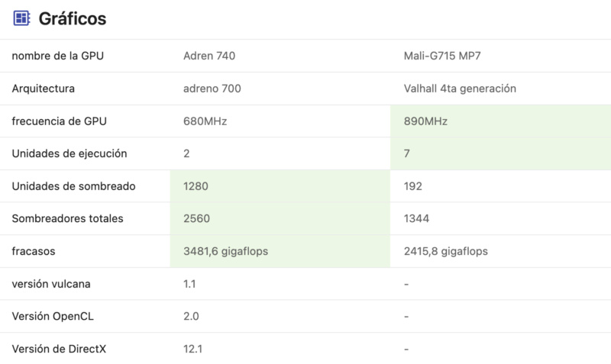Image resolution: width=611 pixels, height=364 pixels.
Task: Click the 2415,8 gigaflops value
Action: (446, 251)
